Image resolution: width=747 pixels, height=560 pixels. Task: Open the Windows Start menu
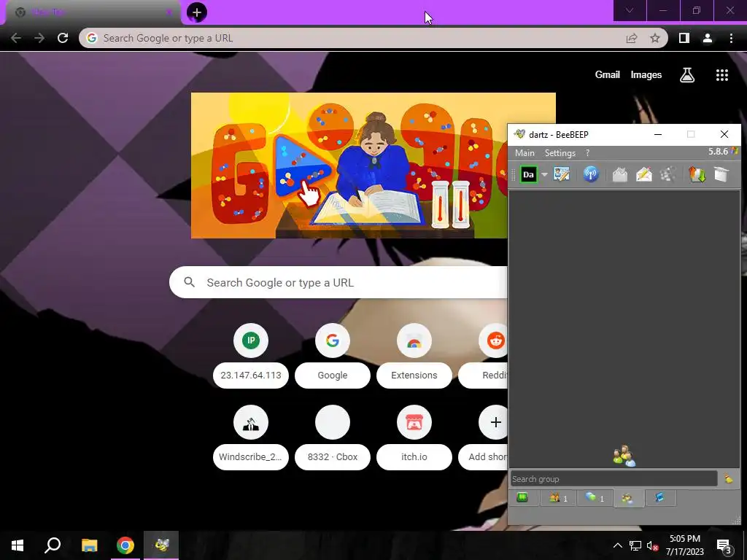click(x=18, y=545)
